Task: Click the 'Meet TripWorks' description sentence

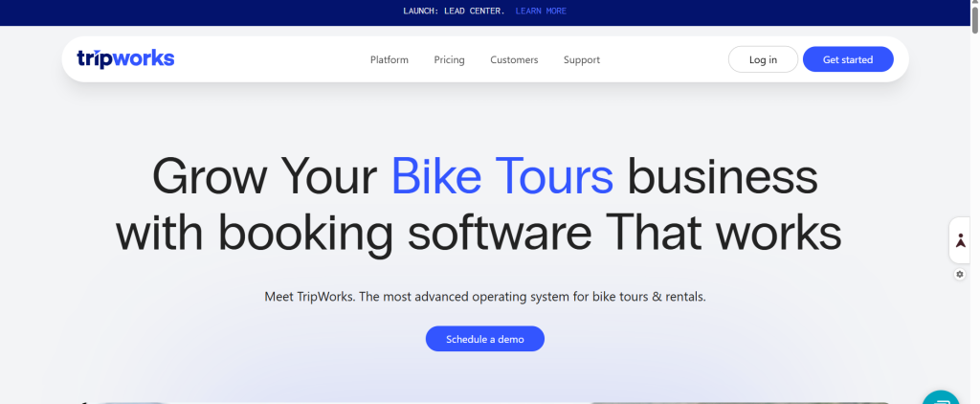Action: 485,297
